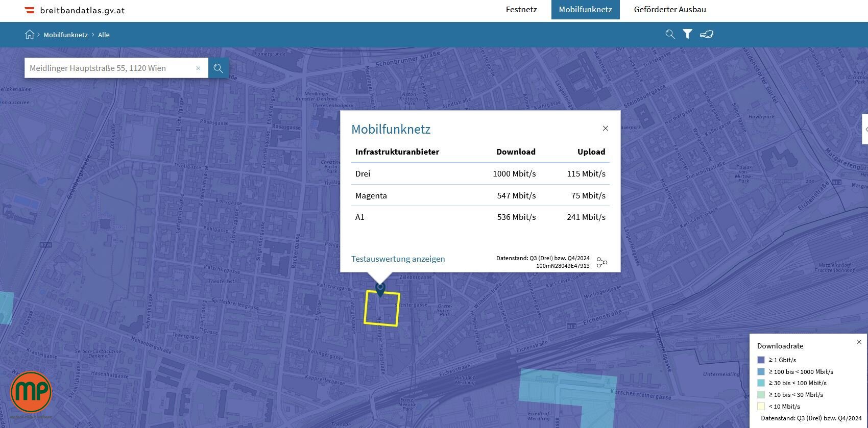Select the Geförderter Ausbau tab
Image resolution: width=868 pixels, height=428 pixels.
coord(670,9)
